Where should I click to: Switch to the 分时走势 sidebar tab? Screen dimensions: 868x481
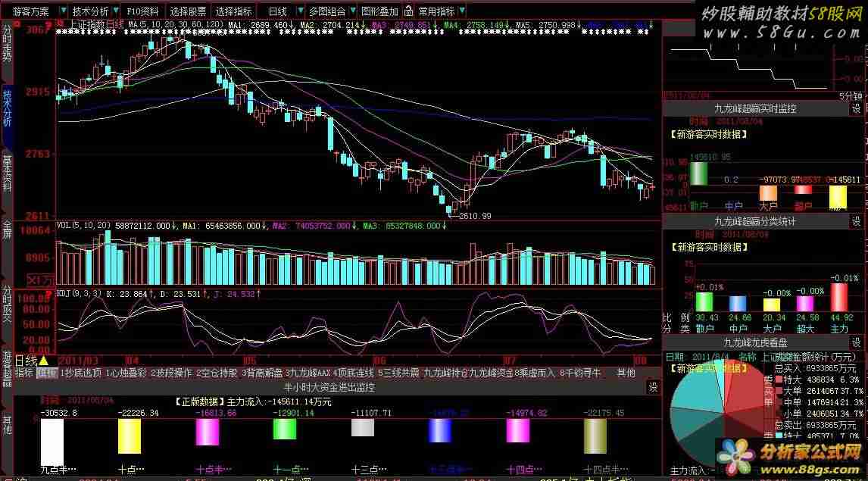pyautogui.click(x=7, y=43)
